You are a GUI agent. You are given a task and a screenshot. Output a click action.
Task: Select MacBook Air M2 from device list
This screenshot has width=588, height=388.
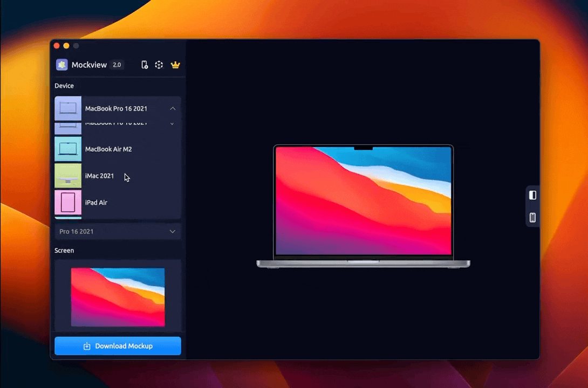[x=108, y=149]
